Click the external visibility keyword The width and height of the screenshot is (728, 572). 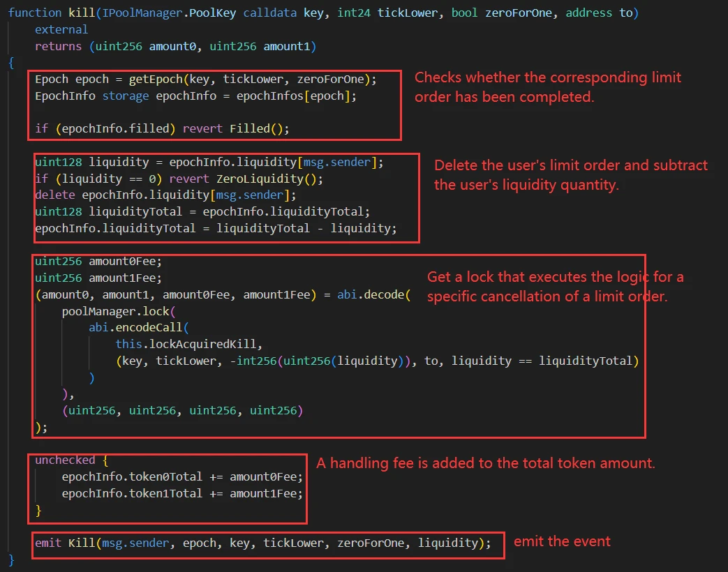pos(61,29)
